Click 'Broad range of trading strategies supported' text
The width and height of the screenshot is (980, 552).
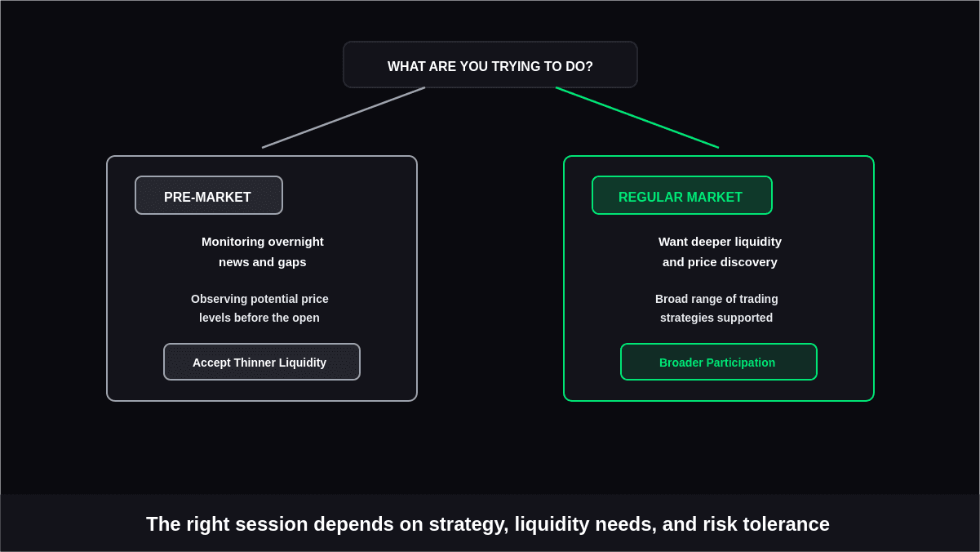pyautogui.click(x=716, y=308)
